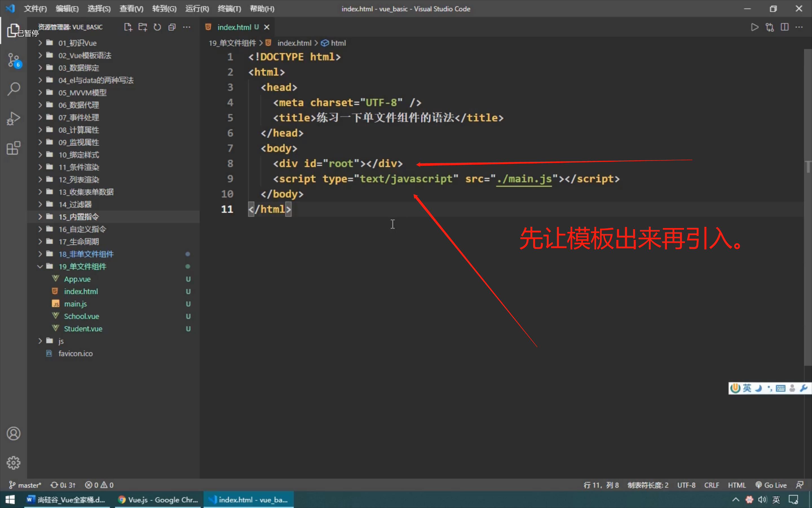Open Student.vue in the file tree

click(x=113, y=329)
